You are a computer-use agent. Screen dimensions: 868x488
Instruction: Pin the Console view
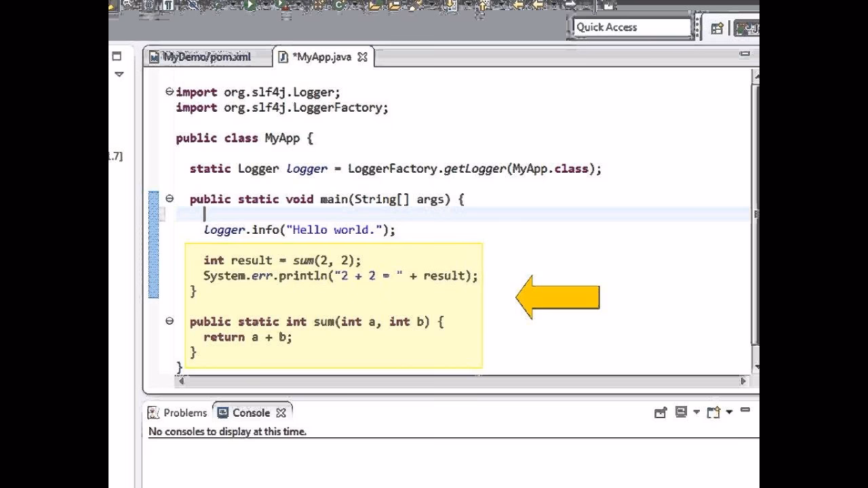661,411
